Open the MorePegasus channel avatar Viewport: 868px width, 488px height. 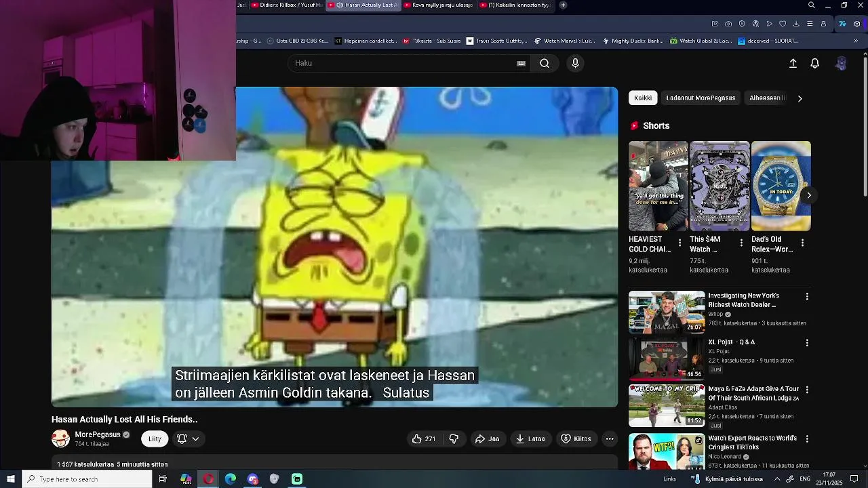60,439
